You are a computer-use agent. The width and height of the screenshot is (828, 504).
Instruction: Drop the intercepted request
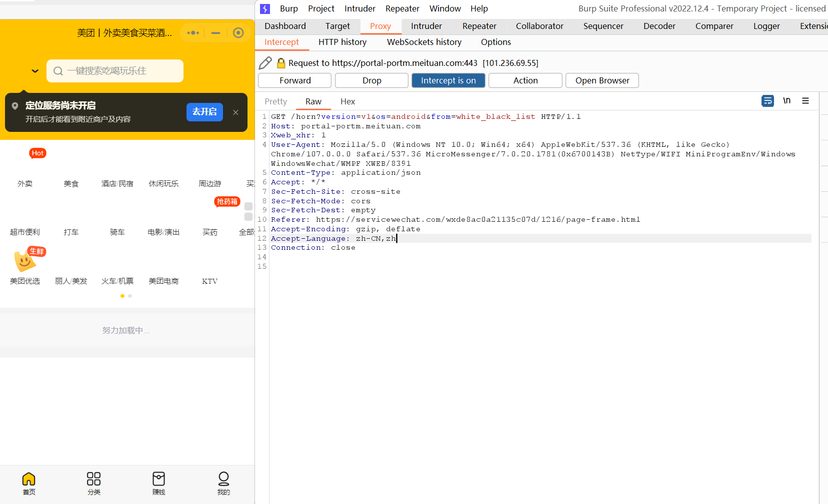(x=372, y=80)
